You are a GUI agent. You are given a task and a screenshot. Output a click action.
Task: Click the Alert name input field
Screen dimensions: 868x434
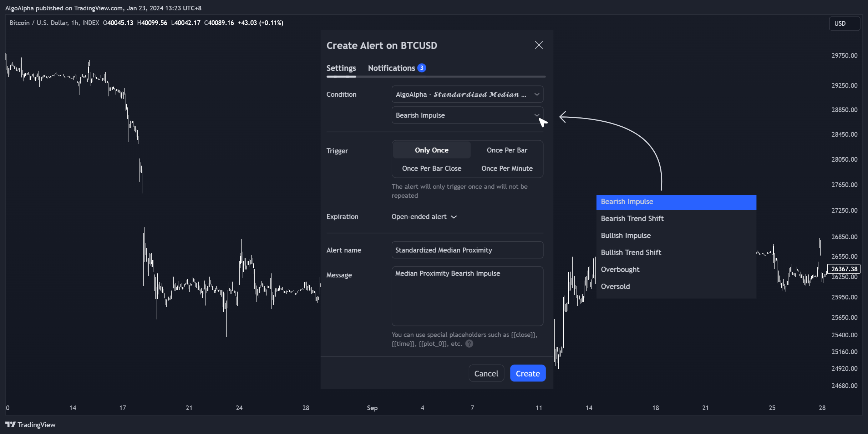[x=467, y=250]
